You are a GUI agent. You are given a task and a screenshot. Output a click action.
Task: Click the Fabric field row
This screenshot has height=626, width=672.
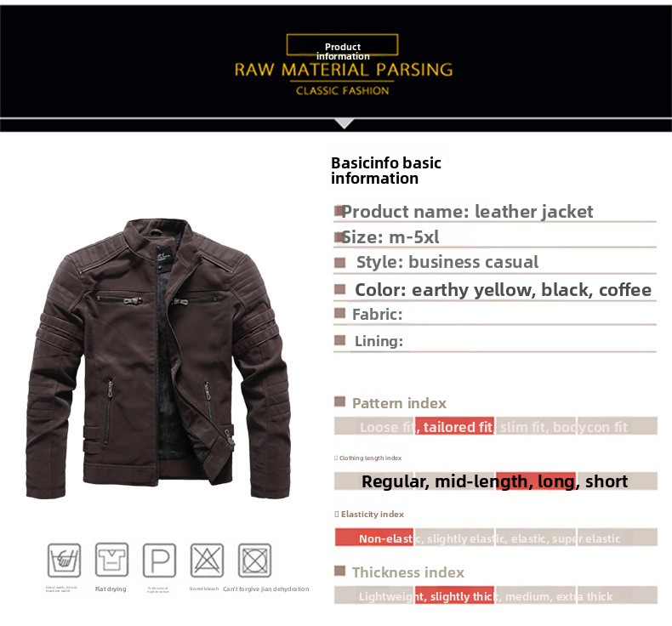495,315
